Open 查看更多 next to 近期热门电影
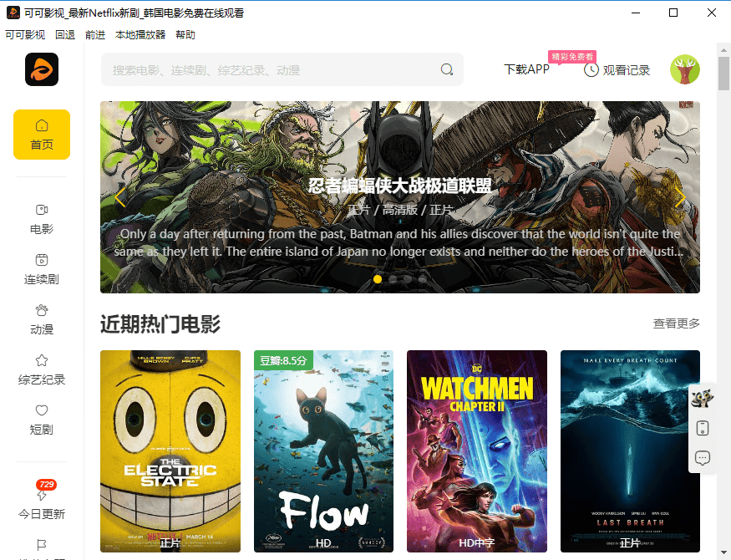Screen dimensions: 731x560 click(x=676, y=323)
